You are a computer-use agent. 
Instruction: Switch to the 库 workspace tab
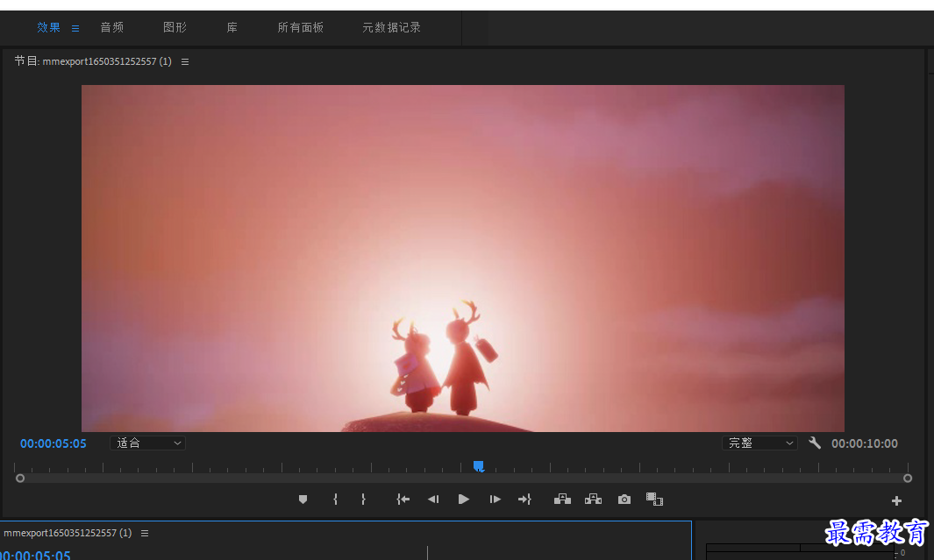click(232, 27)
